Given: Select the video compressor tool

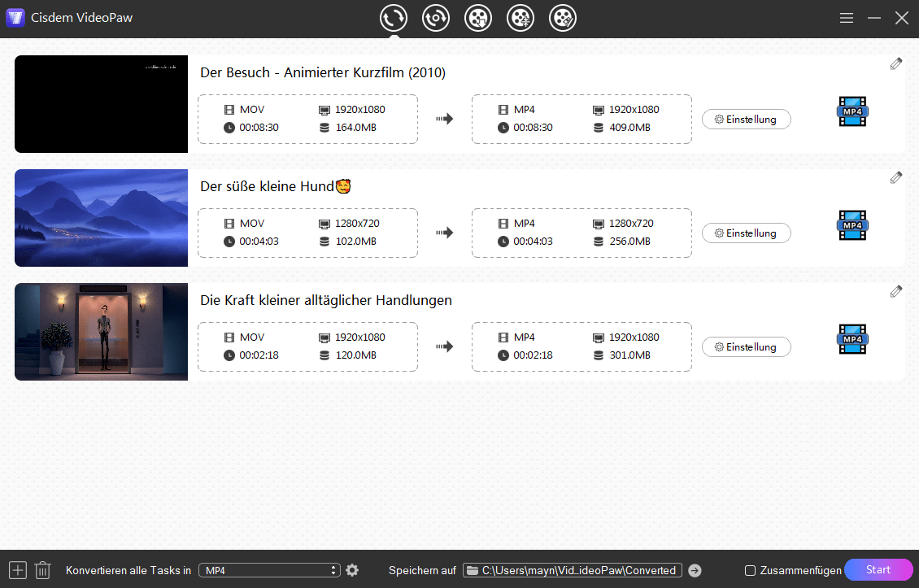Looking at the screenshot, I should [x=520, y=17].
